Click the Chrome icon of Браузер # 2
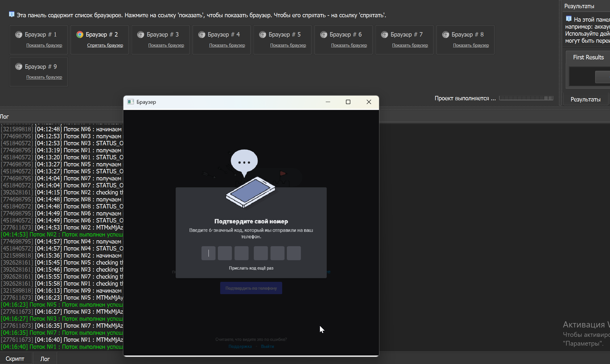Viewport: 610px width, 364px height. pos(80,34)
